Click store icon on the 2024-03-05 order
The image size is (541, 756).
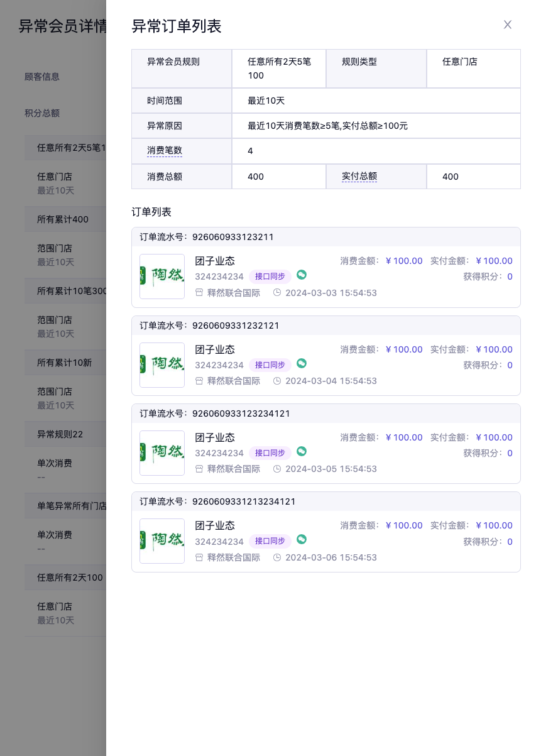pos(199,469)
